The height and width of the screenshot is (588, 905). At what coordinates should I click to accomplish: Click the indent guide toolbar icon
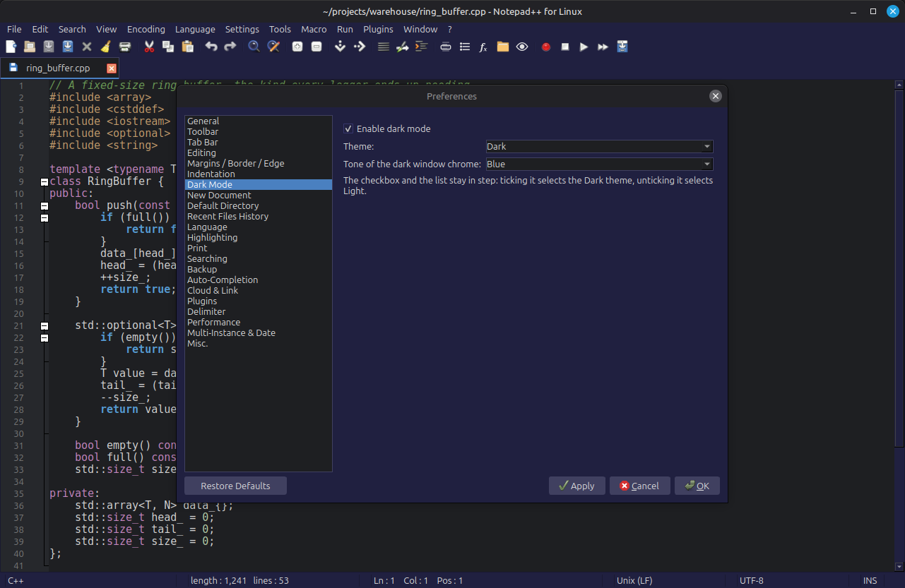422,47
